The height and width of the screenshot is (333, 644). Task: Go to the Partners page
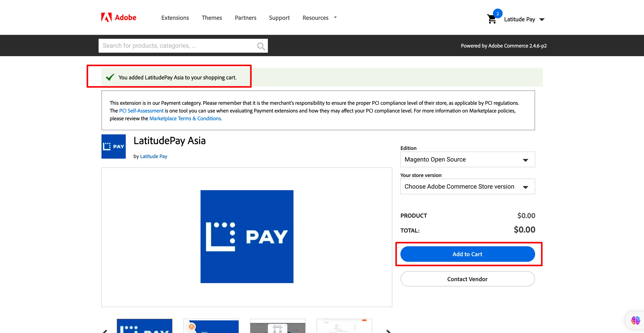246,18
